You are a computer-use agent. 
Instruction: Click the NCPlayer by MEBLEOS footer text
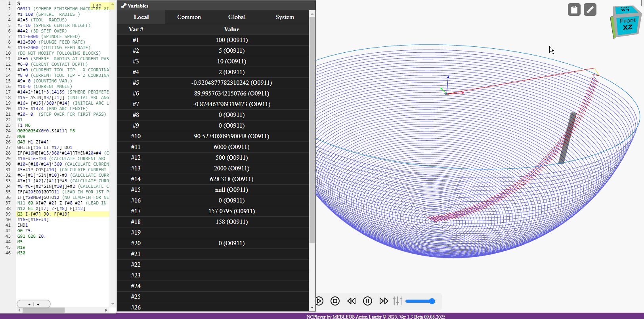point(376,317)
